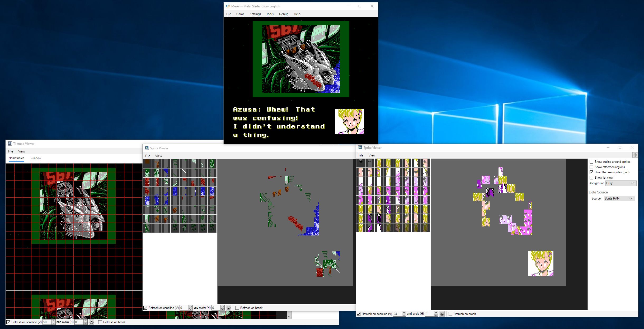644x329 pixels.
Task: Click reset-refresh gear icon in Tilemap Viewer footer
Action: coord(92,322)
